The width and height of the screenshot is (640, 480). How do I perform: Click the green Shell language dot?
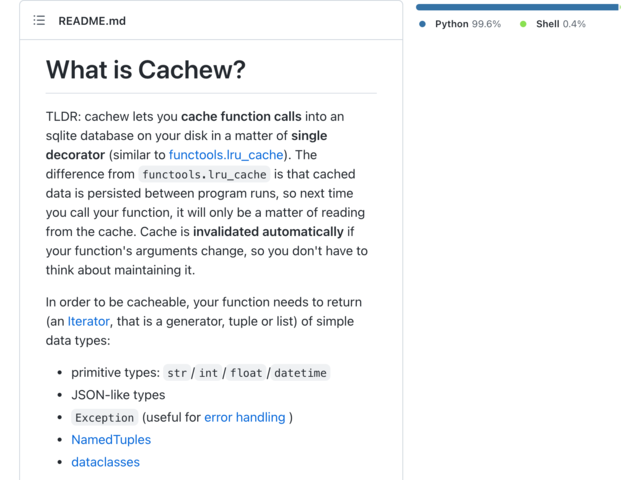(523, 24)
